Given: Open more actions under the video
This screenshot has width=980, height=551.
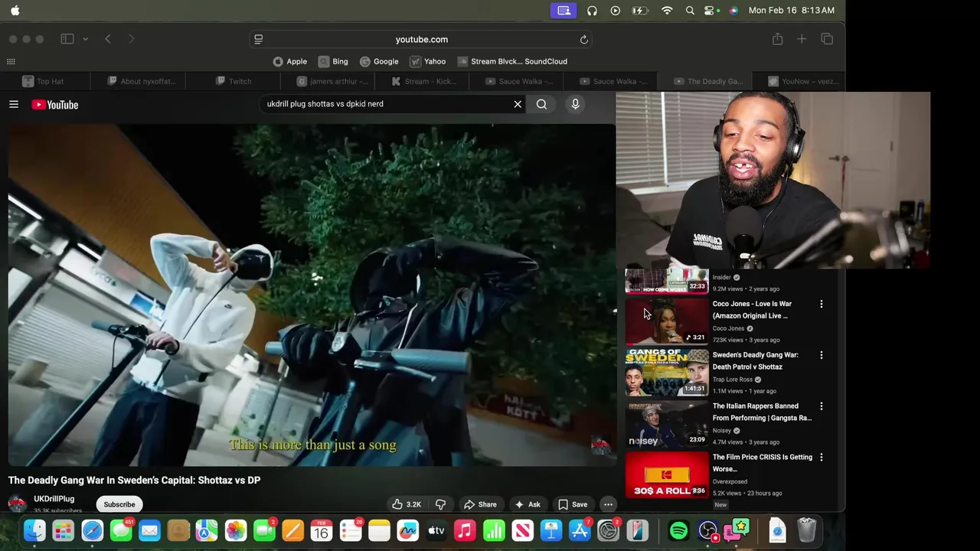Looking at the screenshot, I should [608, 504].
